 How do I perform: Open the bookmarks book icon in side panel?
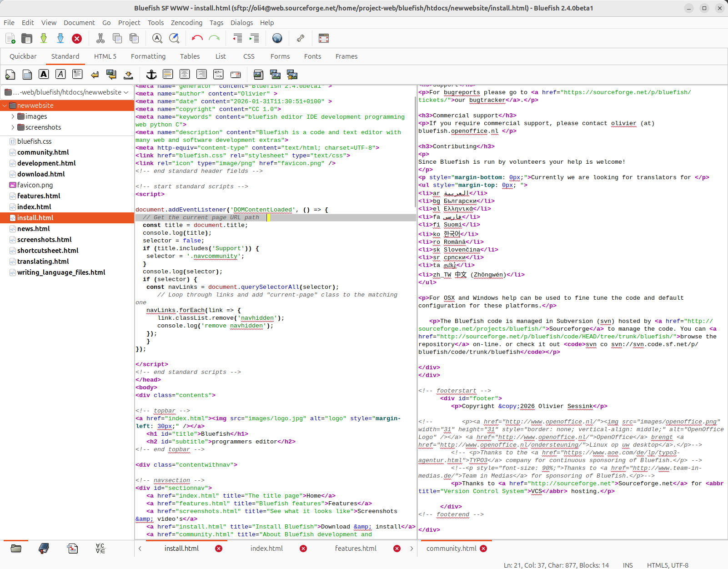pyautogui.click(x=44, y=549)
